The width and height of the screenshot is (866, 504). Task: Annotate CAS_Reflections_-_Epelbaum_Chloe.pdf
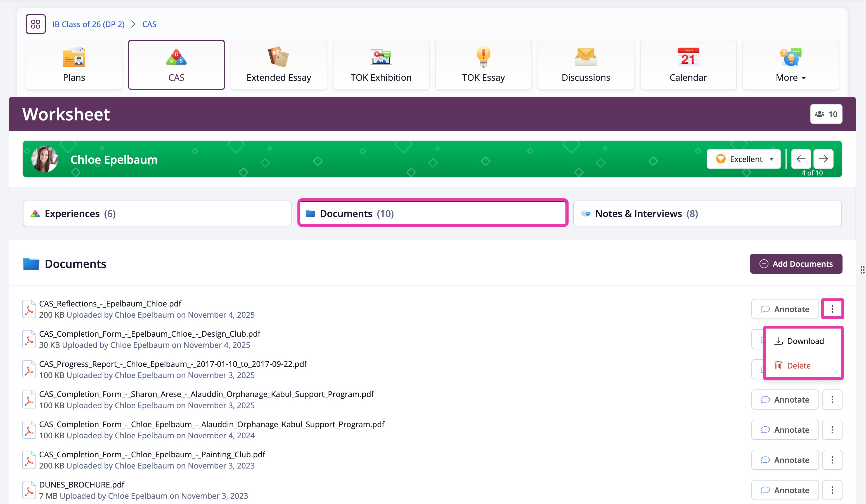pyautogui.click(x=785, y=309)
